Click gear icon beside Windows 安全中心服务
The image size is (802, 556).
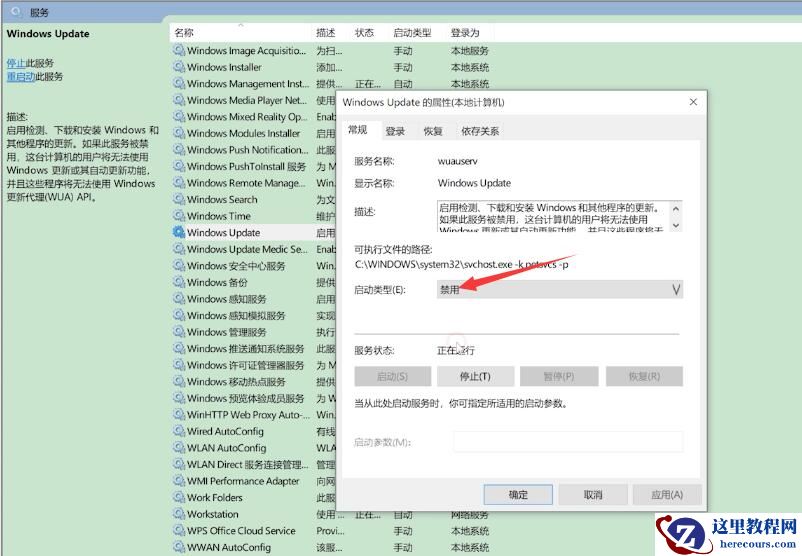tap(179, 265)
